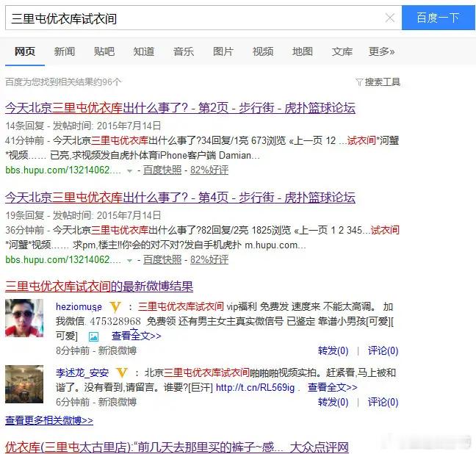This screenshot has width=476, height=454.
Task: Open the 贴吧 tab
Action: [104, 51]
